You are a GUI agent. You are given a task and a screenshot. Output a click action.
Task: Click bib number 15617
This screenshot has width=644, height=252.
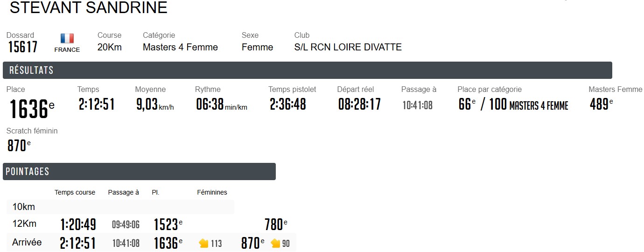(23, 47)
